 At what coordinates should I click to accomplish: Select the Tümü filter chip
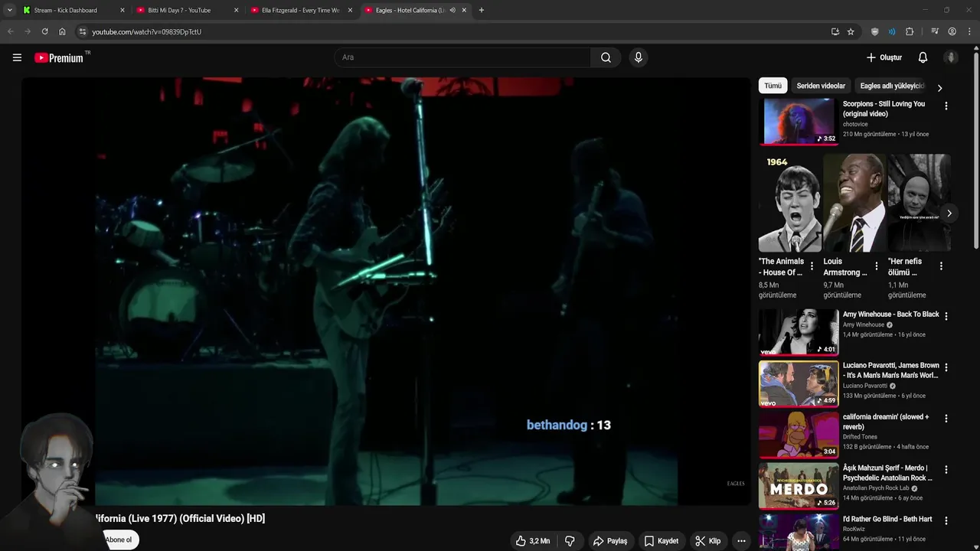773,86
